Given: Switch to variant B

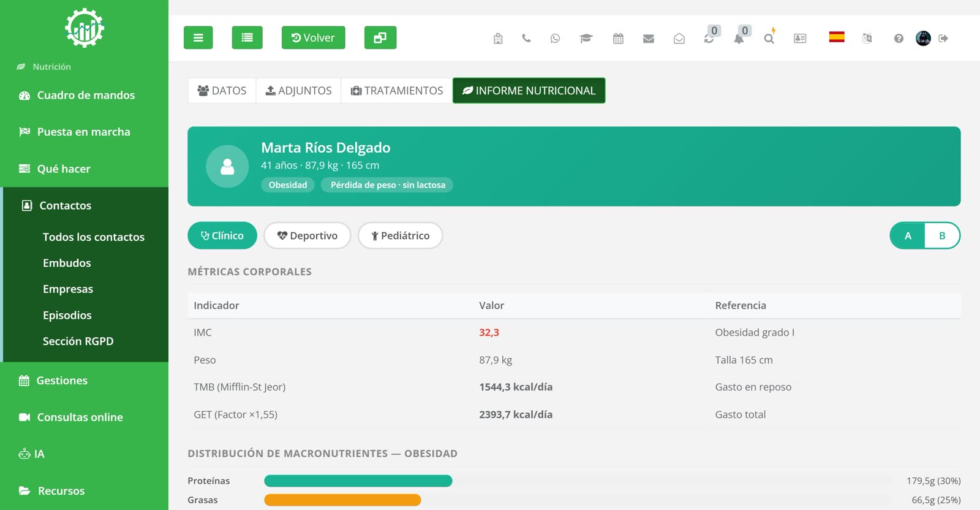Looking at the screenshot, I should click(942, 235).
